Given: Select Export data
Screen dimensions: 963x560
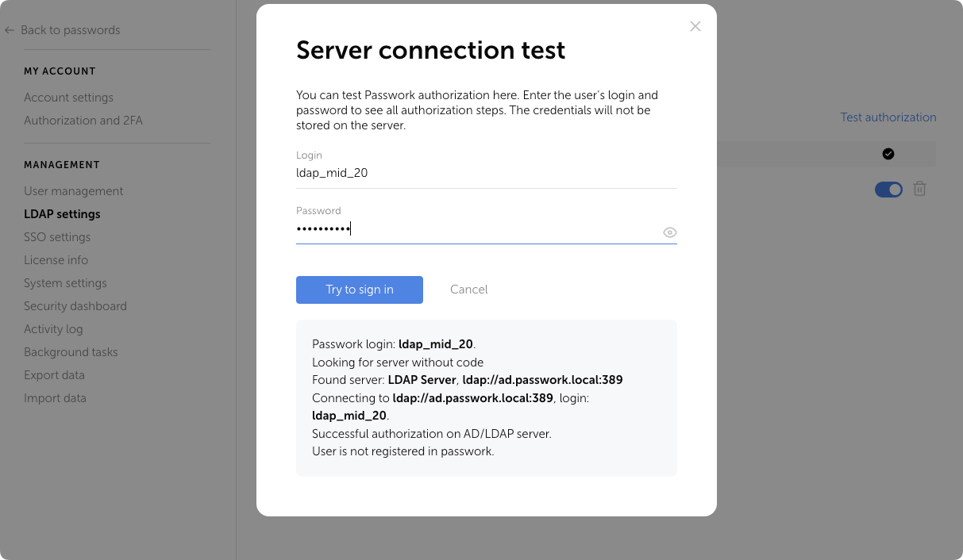Looking at the screenshot, I should pyautogui.click(x=54, y=374).
